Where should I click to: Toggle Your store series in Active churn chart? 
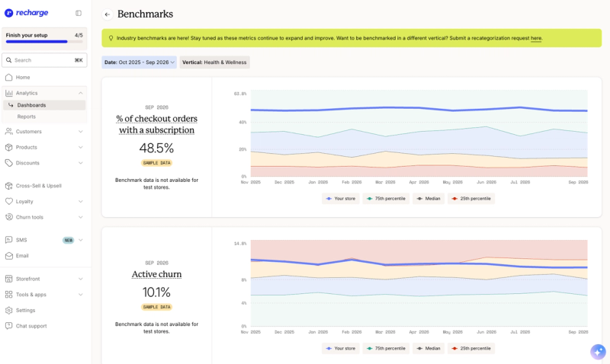[340, 349]
